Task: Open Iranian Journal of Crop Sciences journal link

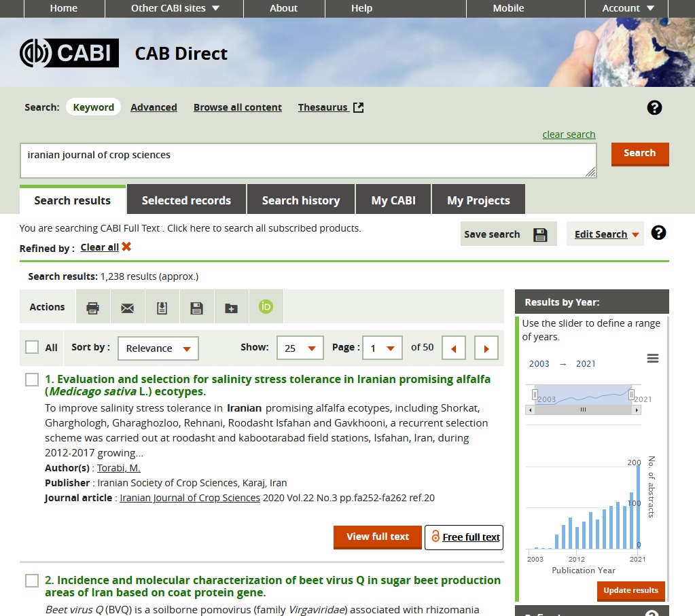Action: click(190, 498)
